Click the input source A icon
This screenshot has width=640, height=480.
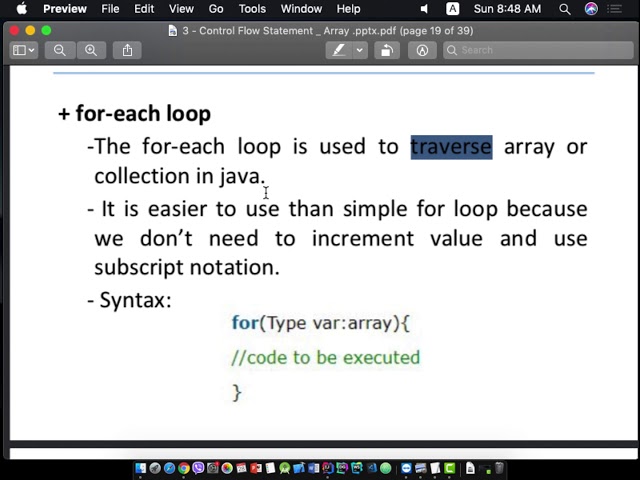click(x=452, y=9)
